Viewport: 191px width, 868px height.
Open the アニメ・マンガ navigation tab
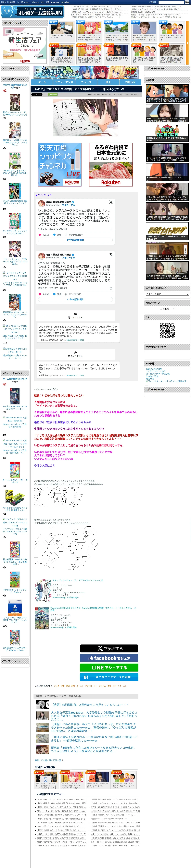64,82
